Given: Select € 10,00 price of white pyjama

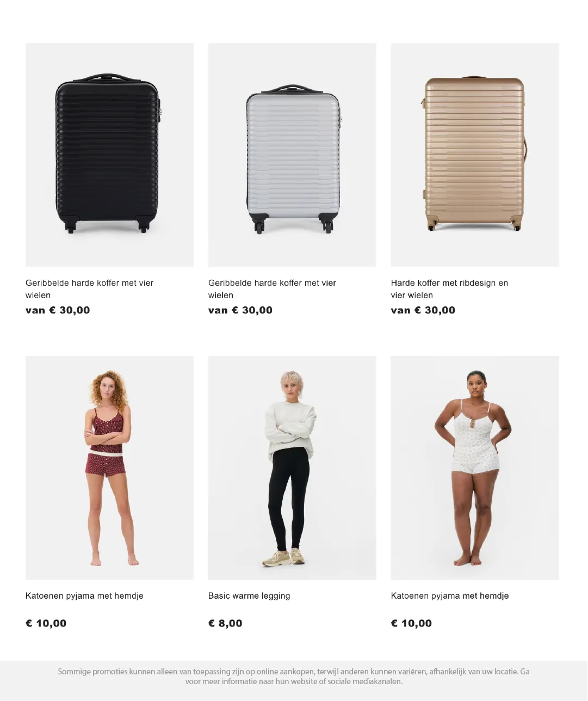Looking at the screenshot, I should coord(411,623).
